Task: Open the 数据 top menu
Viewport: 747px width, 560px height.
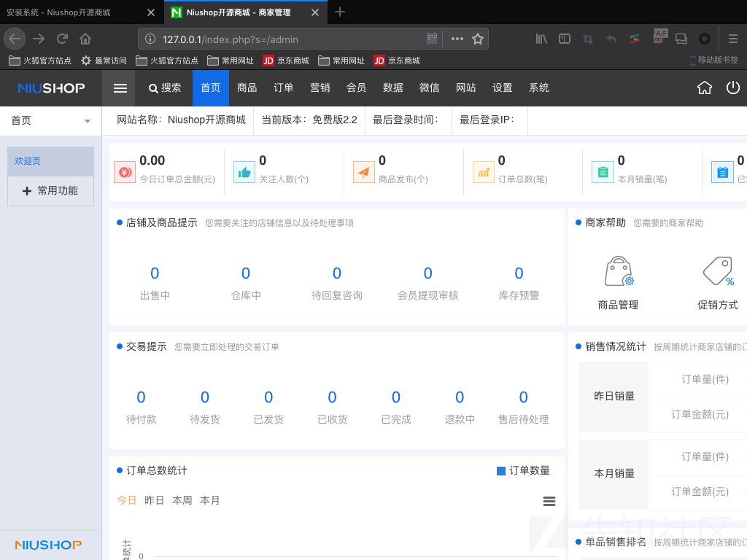Action: point(393,88)
